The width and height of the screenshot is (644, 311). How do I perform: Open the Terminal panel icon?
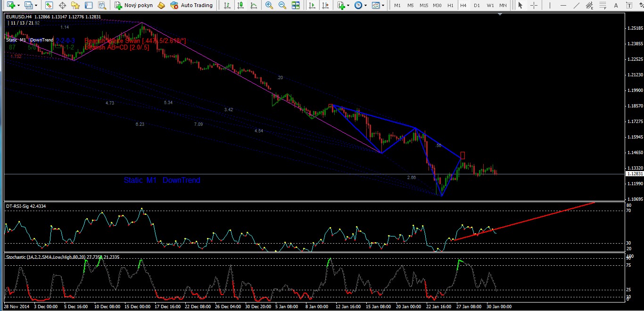tap(89, 5)
